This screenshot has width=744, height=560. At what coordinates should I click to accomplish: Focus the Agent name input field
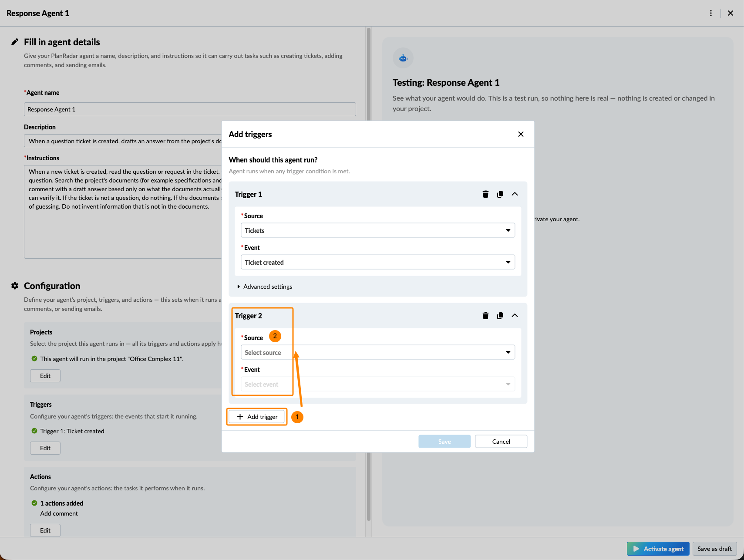pyautogui.click(x=190, y=109)
